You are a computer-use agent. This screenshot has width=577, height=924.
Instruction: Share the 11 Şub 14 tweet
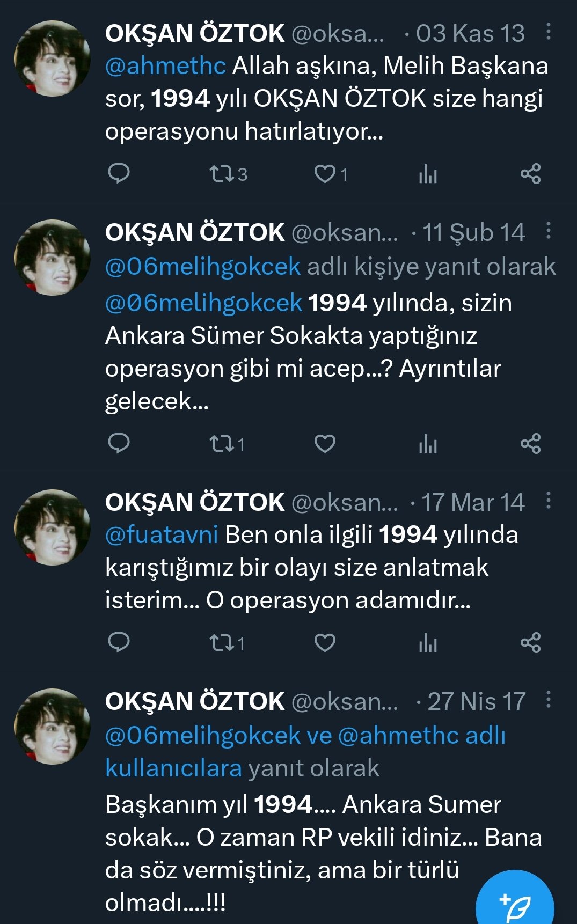click(x=530, y=444)
